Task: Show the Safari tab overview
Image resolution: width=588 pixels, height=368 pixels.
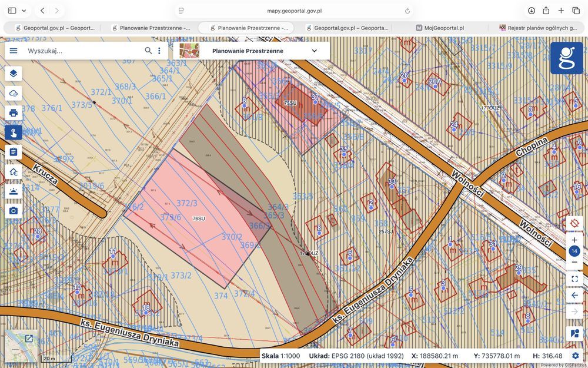Action: (576, 11)
